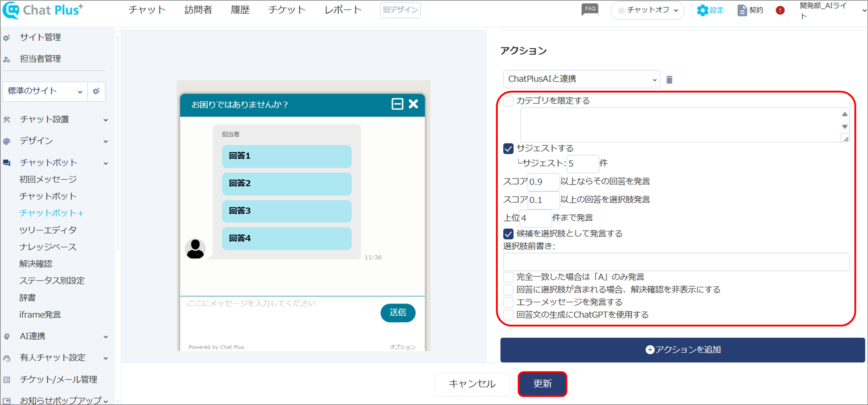Enable 完全一致した場合は「A」のみ発言 checkbox
The height and width of the screenshot is (405, 868).
[x=508, y=277]
